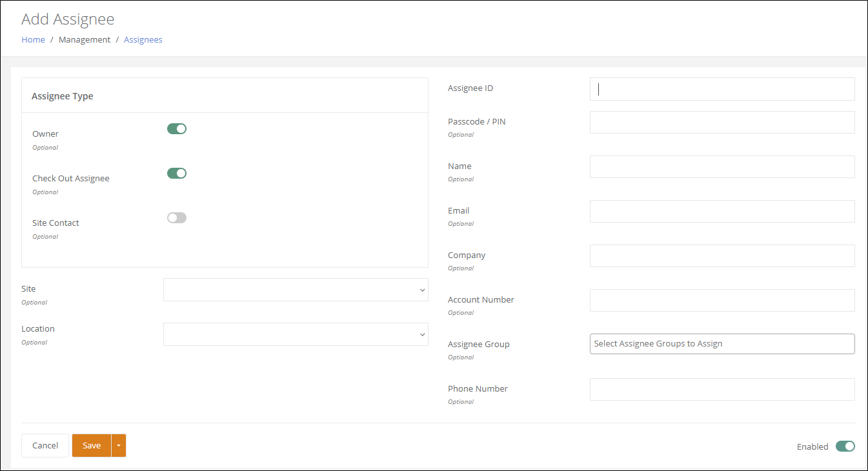Go to Home breadcrumb link
Screen dimensions: 868x471
33,39
